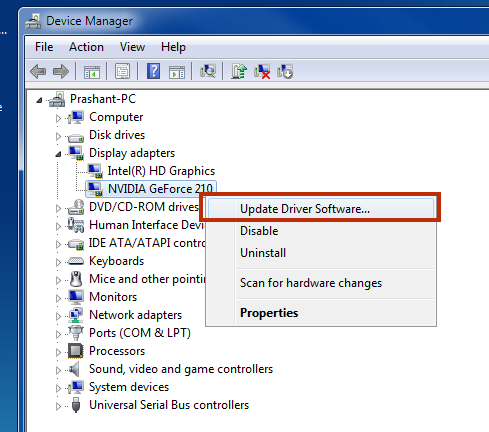
Task: Select the Monitors category label
Action: pyautogui.click(x=113, y=297)
